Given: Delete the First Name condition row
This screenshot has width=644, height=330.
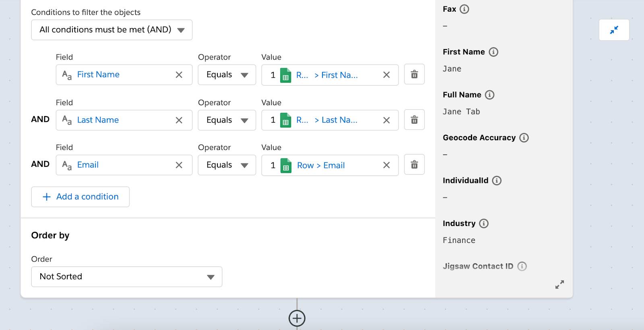Looking at the screenshot, I should point(414,75).
